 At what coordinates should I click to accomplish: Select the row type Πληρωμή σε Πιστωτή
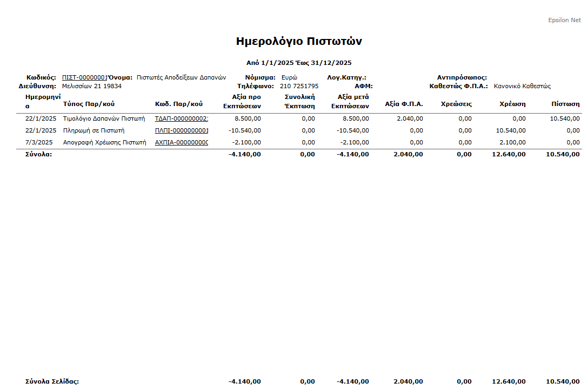tap(93, 131)
